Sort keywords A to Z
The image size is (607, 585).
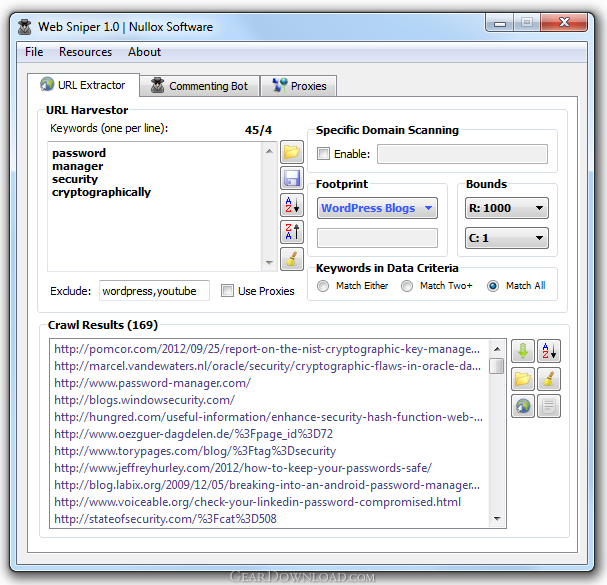291,205
